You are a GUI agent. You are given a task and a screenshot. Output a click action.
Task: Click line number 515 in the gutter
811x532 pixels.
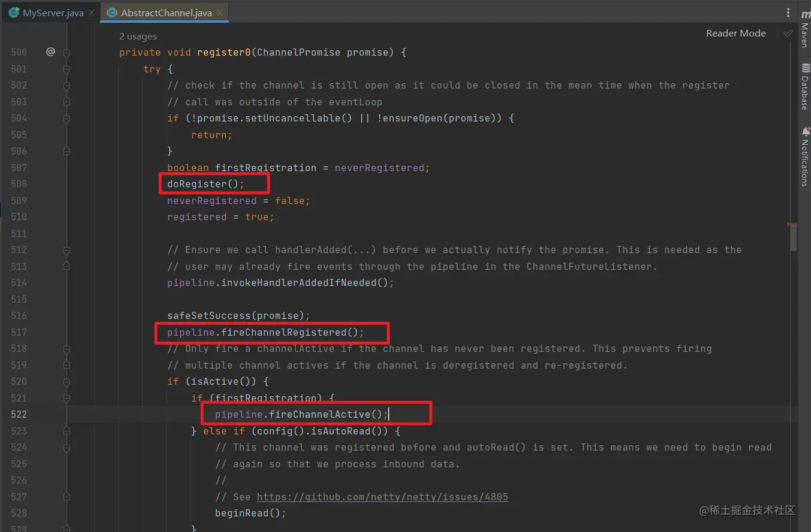(x=19, y=299)
